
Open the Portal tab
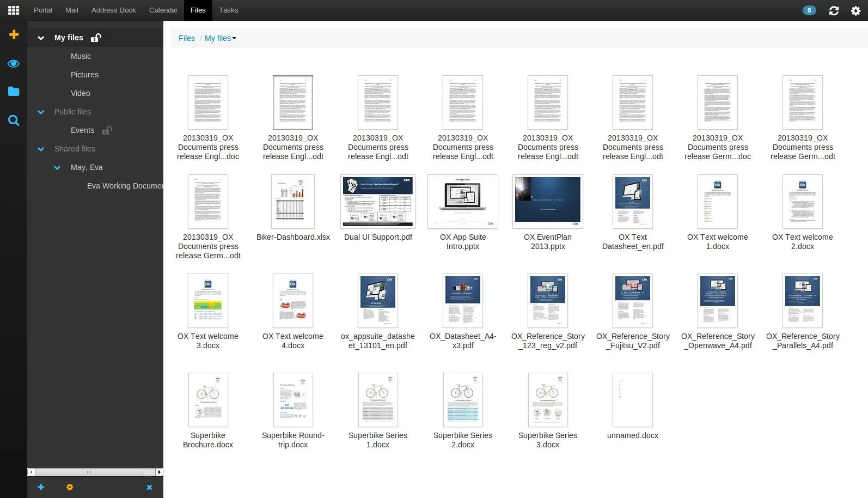click(43, 10)
